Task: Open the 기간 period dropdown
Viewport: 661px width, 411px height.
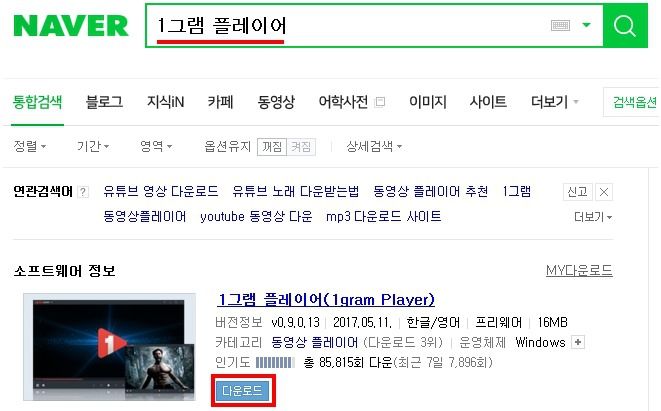Action: pos(93,146)
